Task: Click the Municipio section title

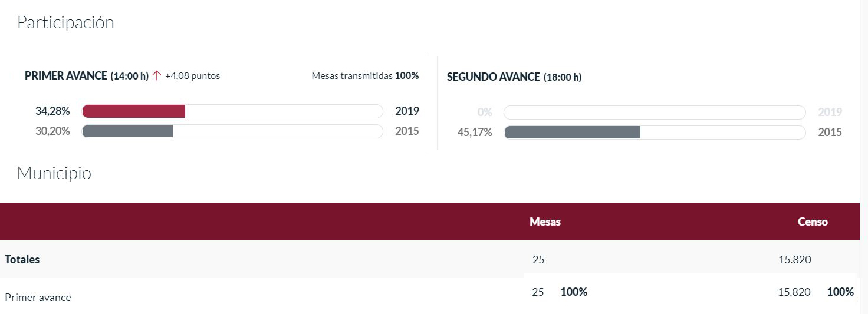Action: point(54,173)
